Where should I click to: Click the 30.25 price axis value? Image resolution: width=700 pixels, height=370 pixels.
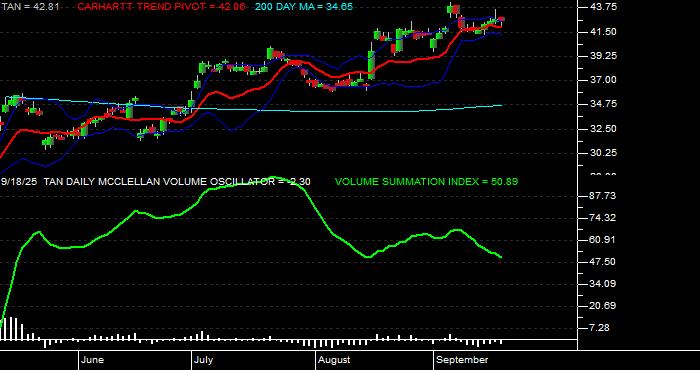coord(604,153)
